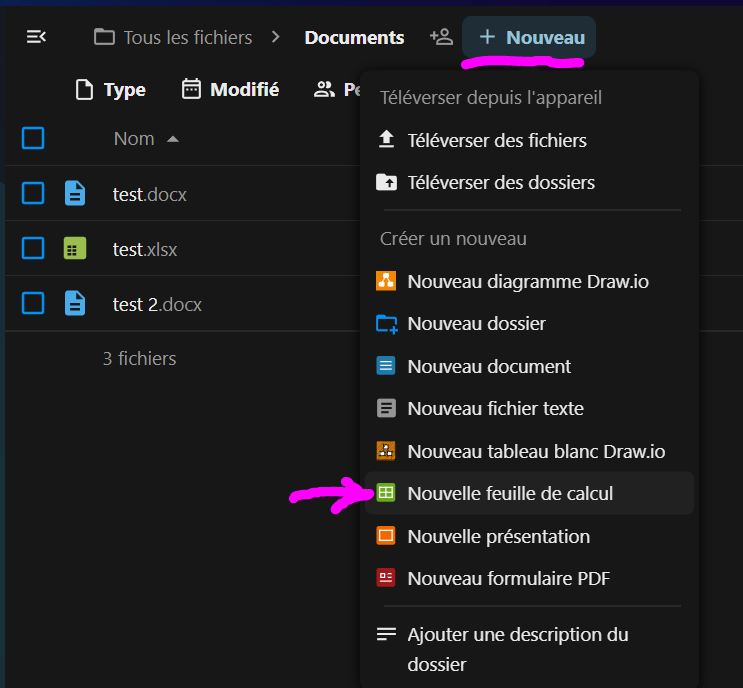Select Téléverser des fichiers option
The height and width of the screenshot is (688, 743).
click(x=496, y=140)
